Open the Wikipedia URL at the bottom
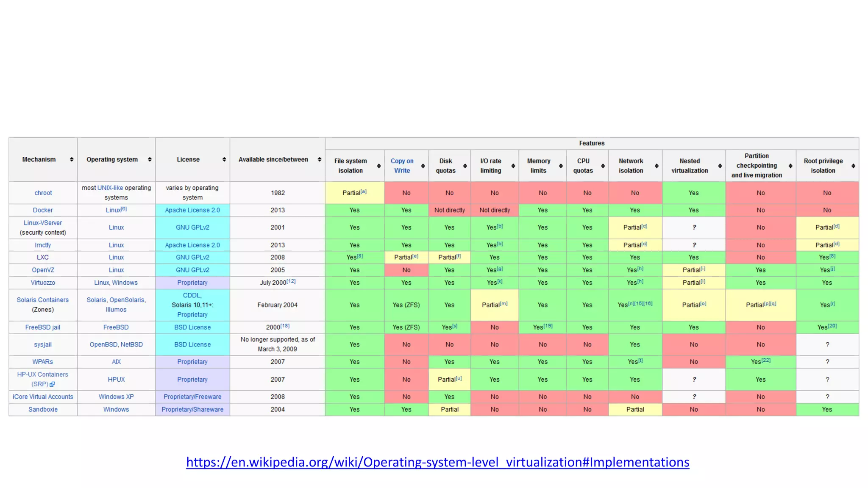Image resolution: width=868 pixels, height=488 pixels. click(x=438, y=462)
